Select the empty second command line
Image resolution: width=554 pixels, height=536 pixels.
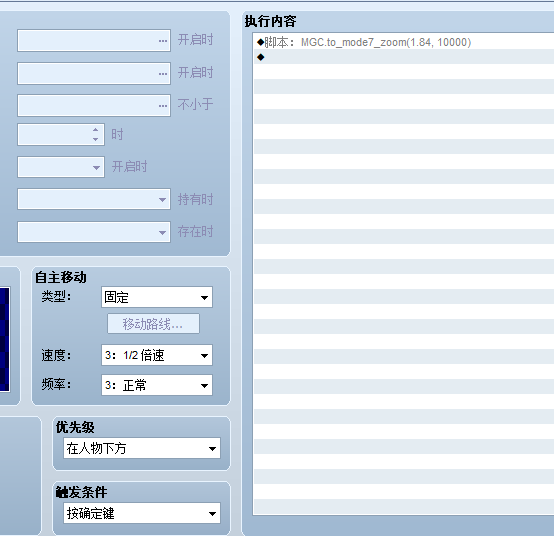point(403,57)
